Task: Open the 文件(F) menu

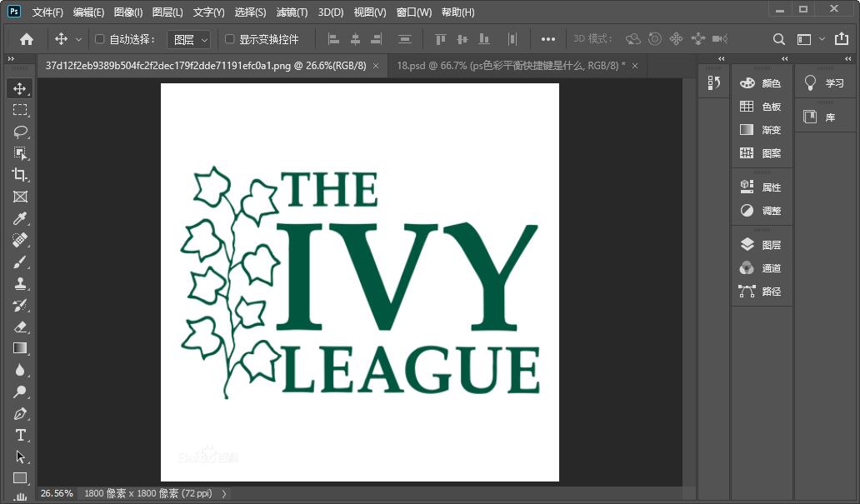Action: point(47,12)
